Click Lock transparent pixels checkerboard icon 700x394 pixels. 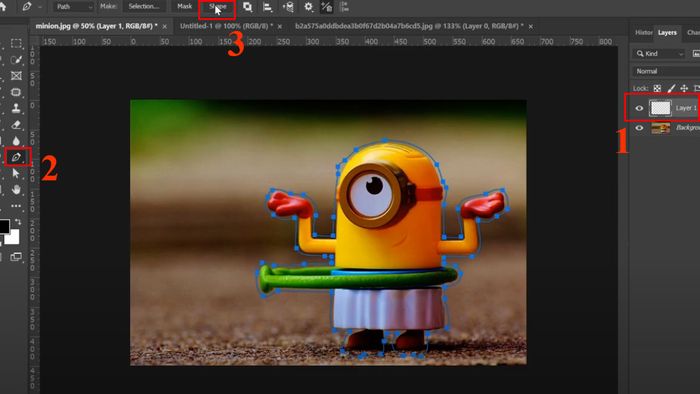point(657,88)
